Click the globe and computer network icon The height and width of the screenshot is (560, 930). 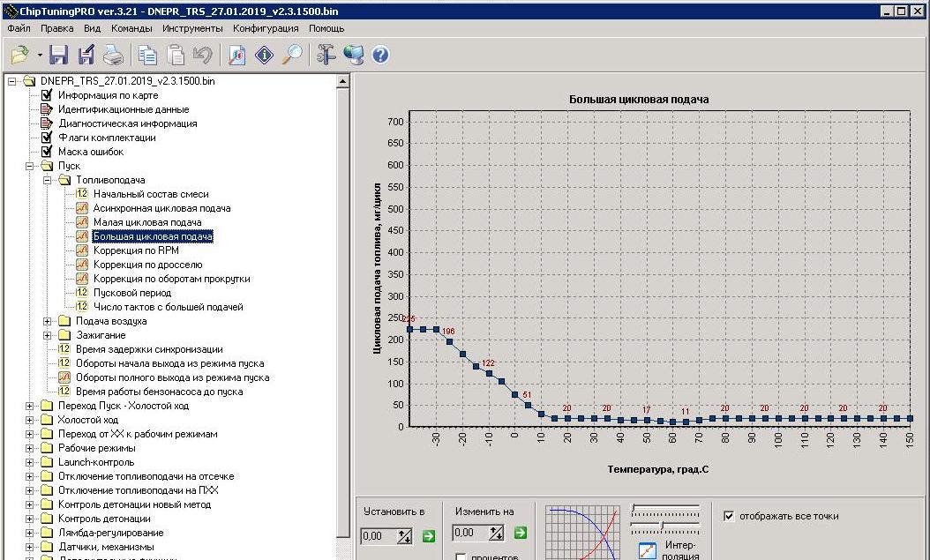point(354,55)
